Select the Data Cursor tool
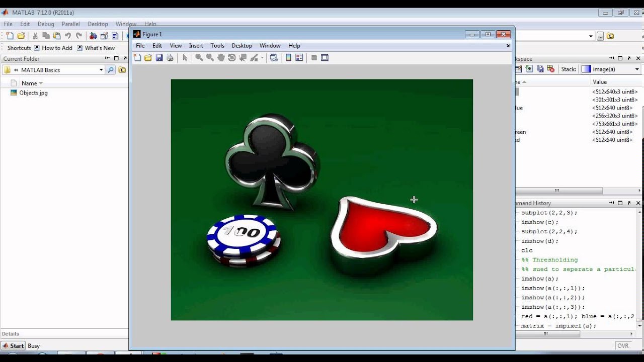This screenshot has height=362, width=644. coord(243,58)
